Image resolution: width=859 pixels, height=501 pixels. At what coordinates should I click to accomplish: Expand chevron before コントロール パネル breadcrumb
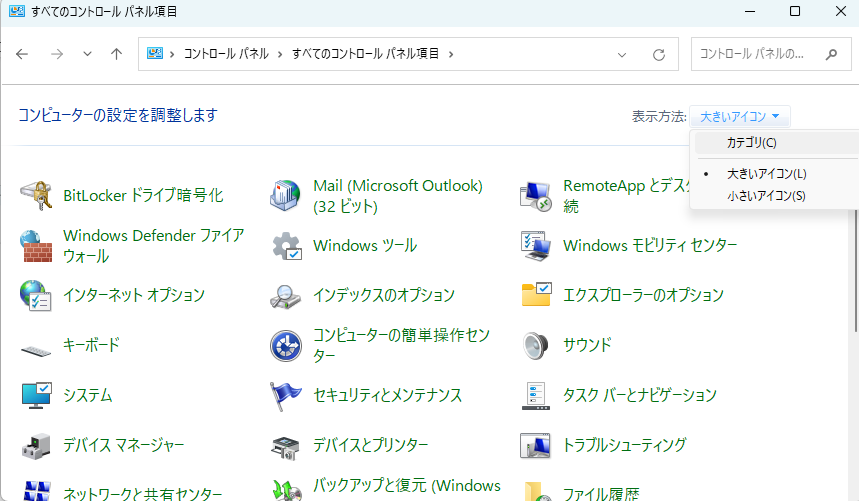coord(172,54)
